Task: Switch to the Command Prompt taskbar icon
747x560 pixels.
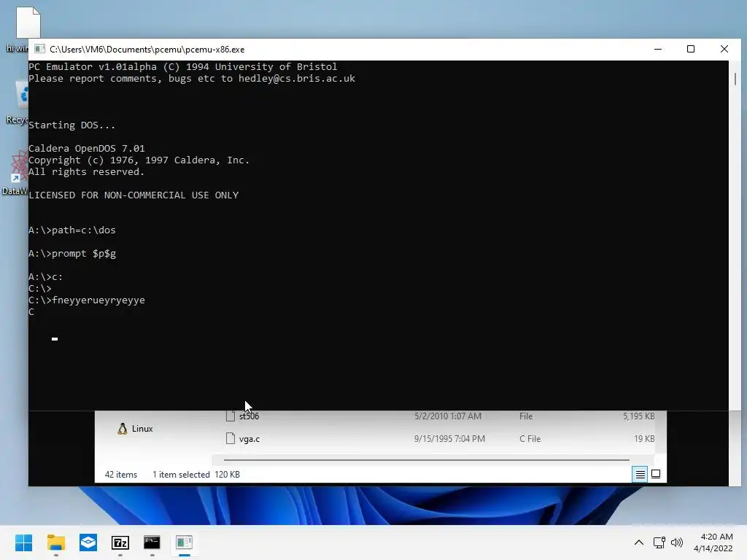Action: [152, 542]
